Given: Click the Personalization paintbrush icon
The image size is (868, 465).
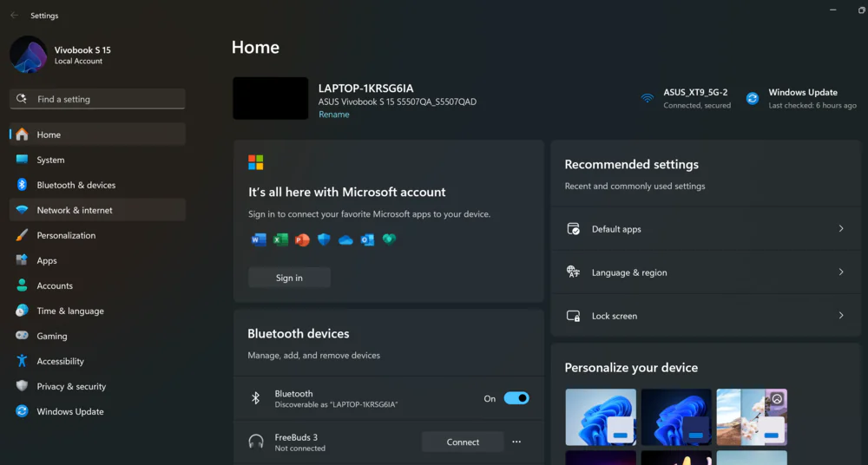Looking at the screenshot, I should point(23,235).
